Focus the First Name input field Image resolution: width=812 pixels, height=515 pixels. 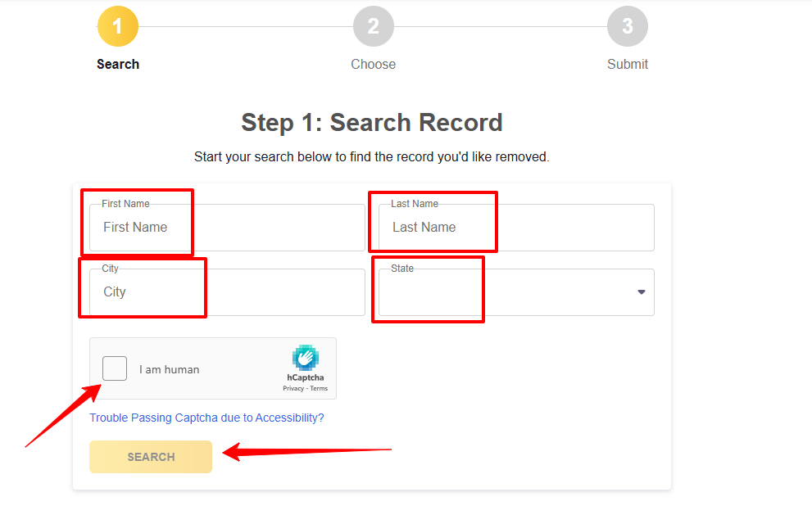tap(227, 228)
